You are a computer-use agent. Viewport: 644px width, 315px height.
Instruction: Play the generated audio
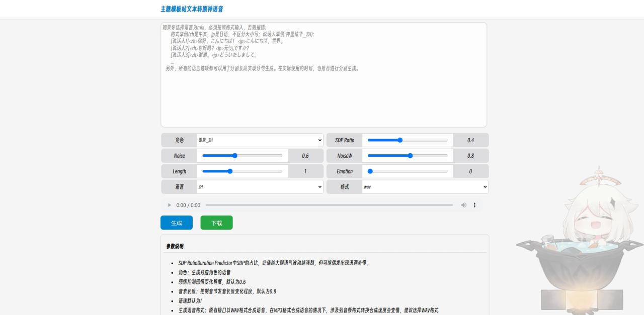[170, 205]
